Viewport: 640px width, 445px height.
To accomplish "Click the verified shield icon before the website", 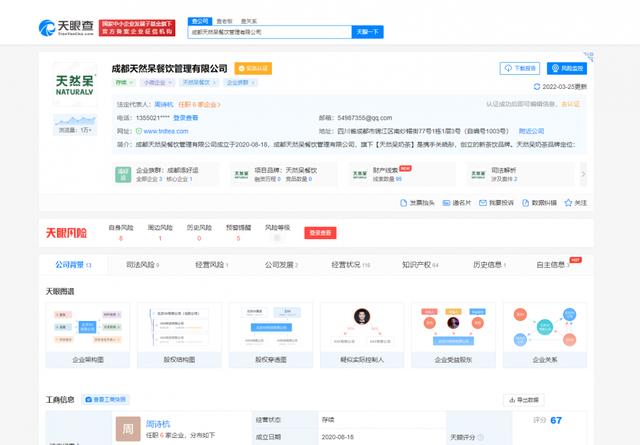I will click(x=139, y=131).
